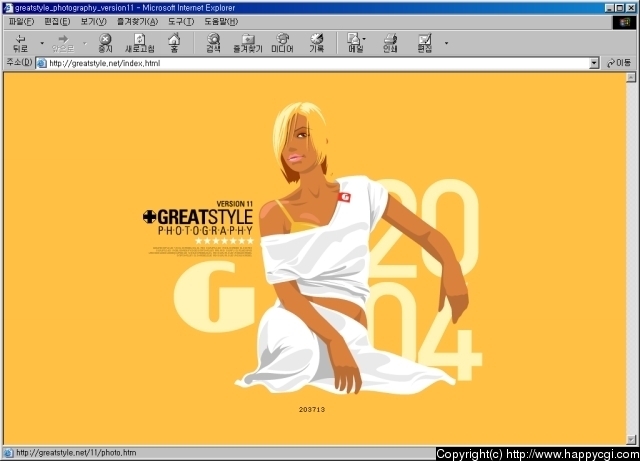
Task: Click the scrollbar up arrow
Action: point(631,77)
